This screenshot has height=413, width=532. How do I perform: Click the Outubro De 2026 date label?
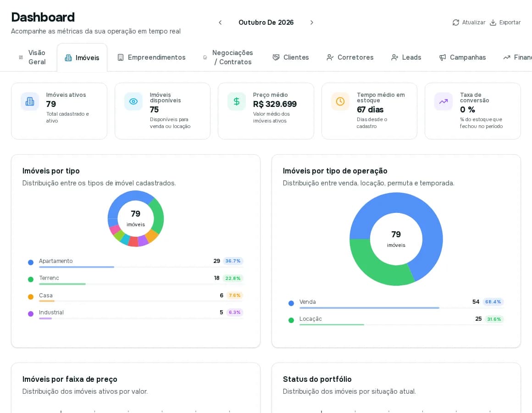[266, 22]
